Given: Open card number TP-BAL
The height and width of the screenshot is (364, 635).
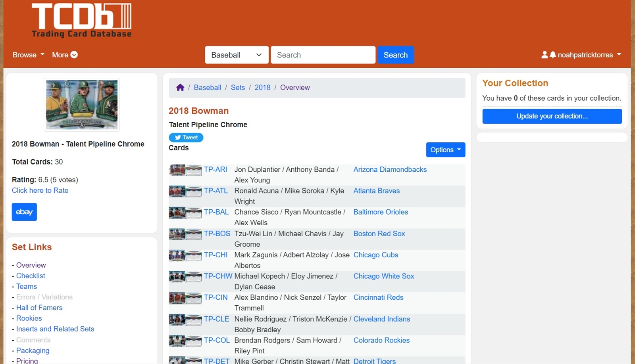Looking at the screenshot, I should tap(216, 212).
